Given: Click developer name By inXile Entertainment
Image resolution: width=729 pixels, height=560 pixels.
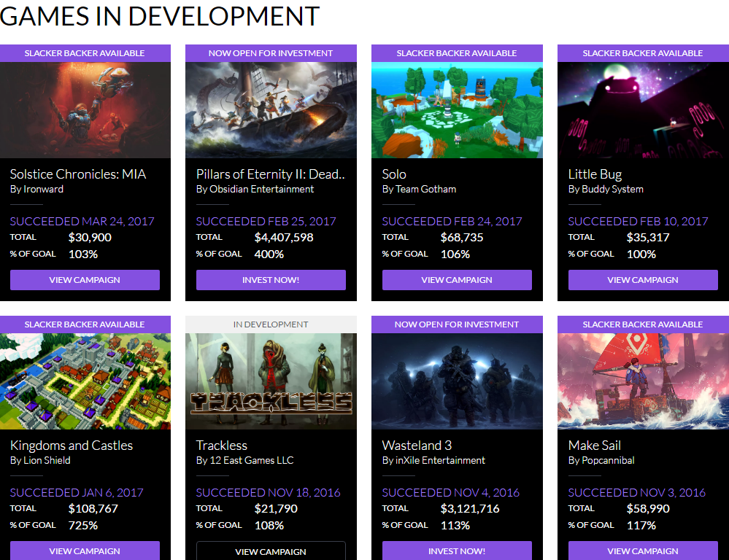Looking at the screenshot, I should (x=433, y=460).
